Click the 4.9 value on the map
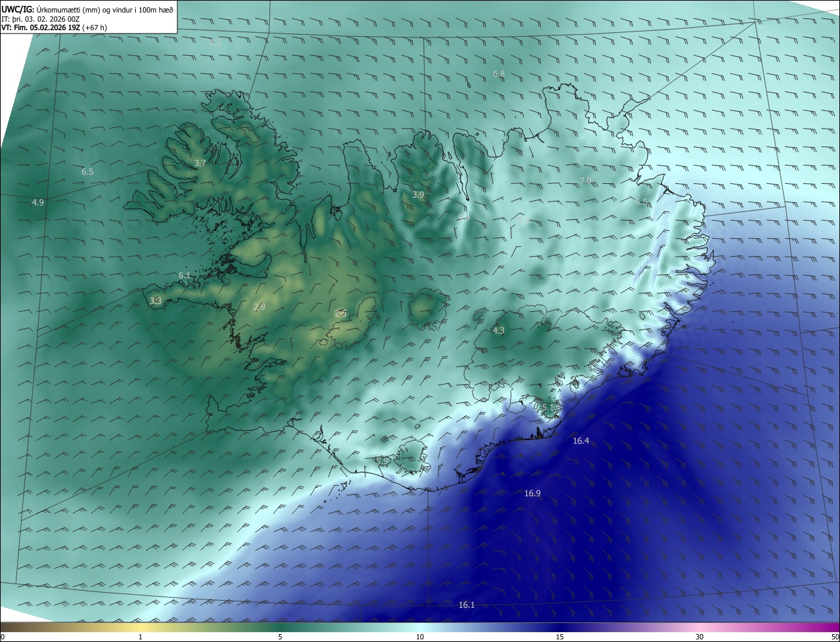 (37, 202)
